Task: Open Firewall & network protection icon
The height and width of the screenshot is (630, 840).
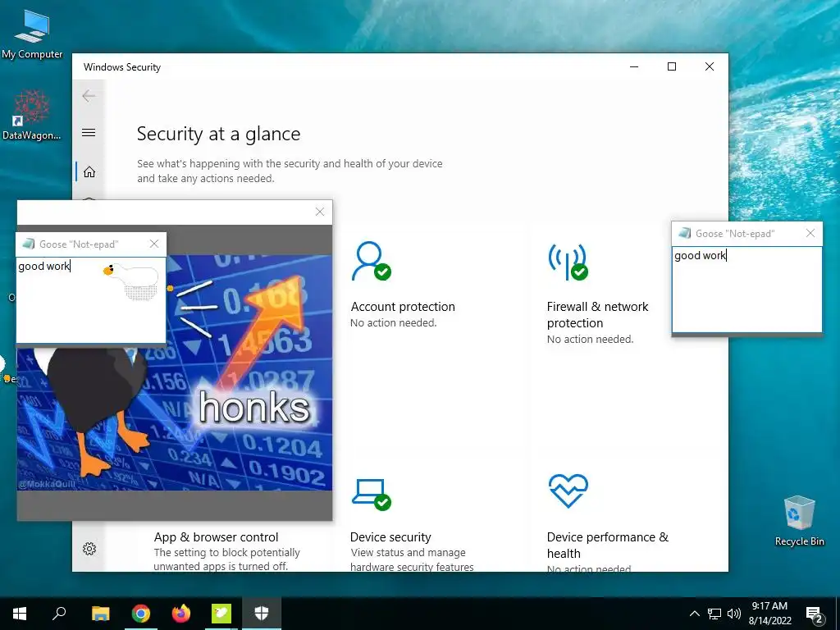Action: click(568, 262)
